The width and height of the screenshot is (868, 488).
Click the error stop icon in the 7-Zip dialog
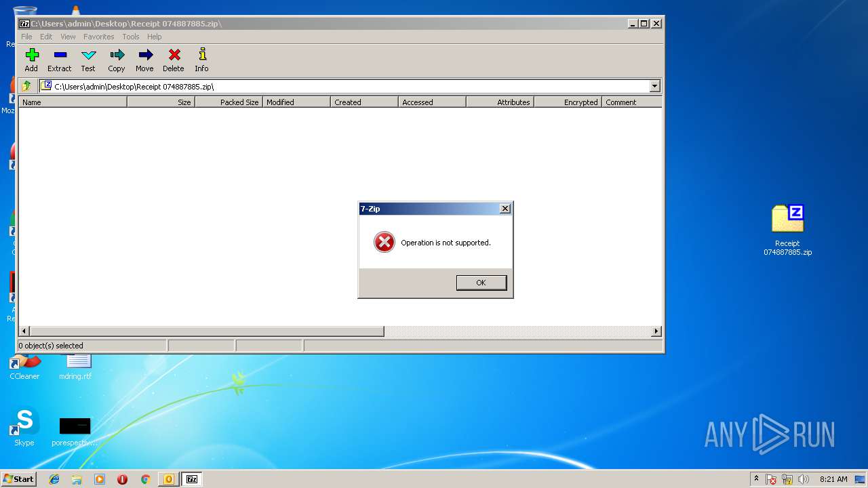pyautogui.click(x=384, y=242)
